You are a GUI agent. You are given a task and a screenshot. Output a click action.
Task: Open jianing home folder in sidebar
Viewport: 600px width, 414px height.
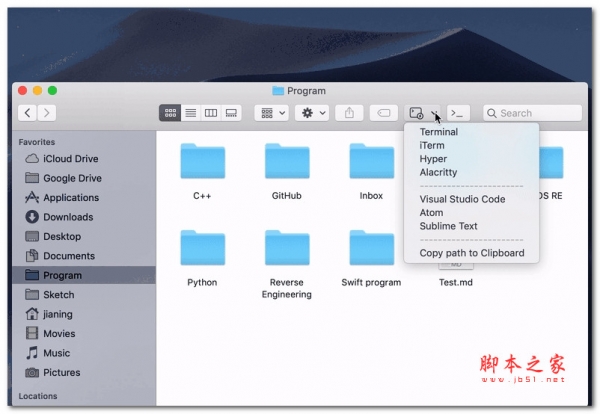[84, 314]
